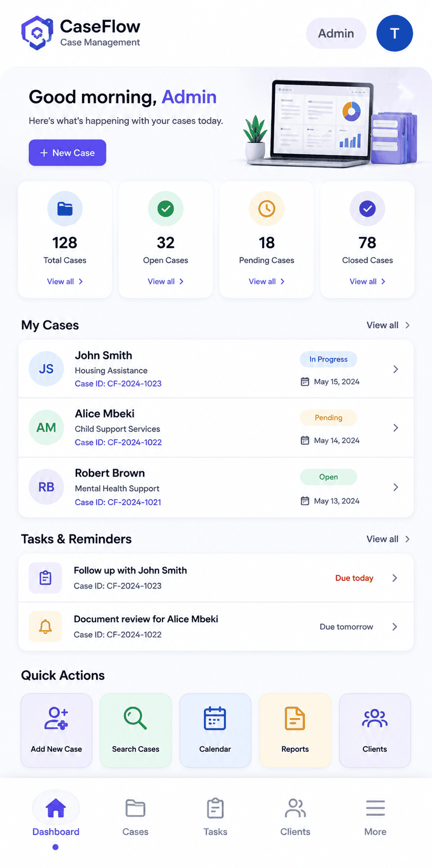This screenshot has width=432, height=868.
Task: Open the blue T profile avatar
Action: 394,33
